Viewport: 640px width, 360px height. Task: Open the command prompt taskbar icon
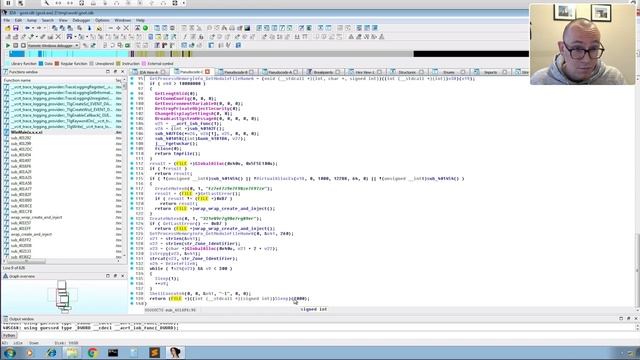[x=113, y=353]
